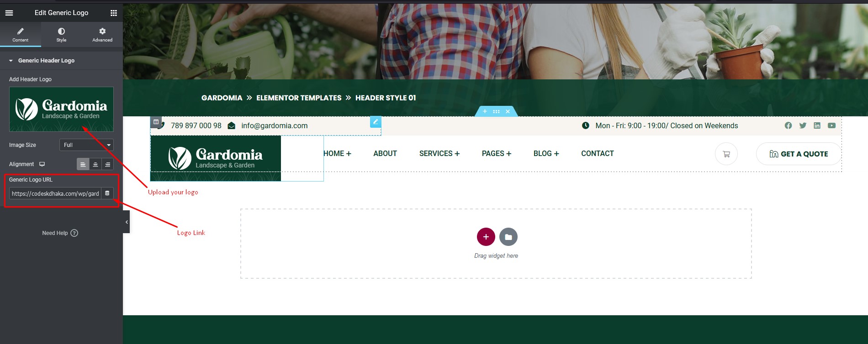Open the YouTube social icon

point(831,125)
